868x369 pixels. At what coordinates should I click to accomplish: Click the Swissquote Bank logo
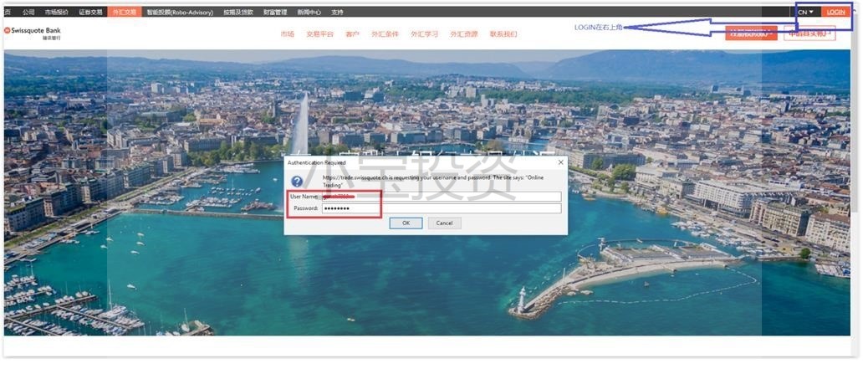pyautogui.click(x=33, y=32)
